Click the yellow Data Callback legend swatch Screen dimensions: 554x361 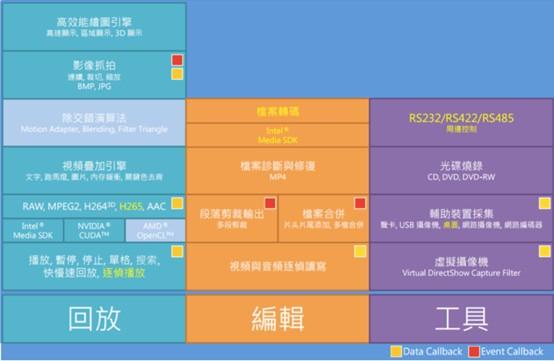(396, 351)
